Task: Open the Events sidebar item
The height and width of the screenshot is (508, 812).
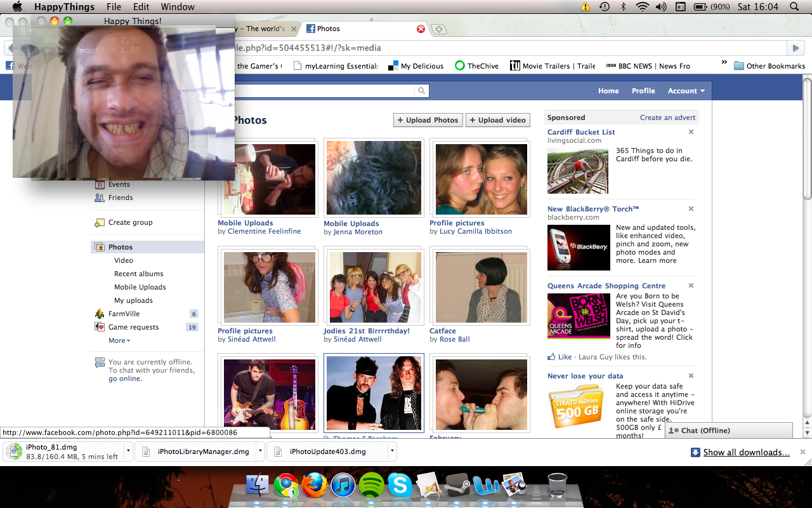Action: click(119, 184)
